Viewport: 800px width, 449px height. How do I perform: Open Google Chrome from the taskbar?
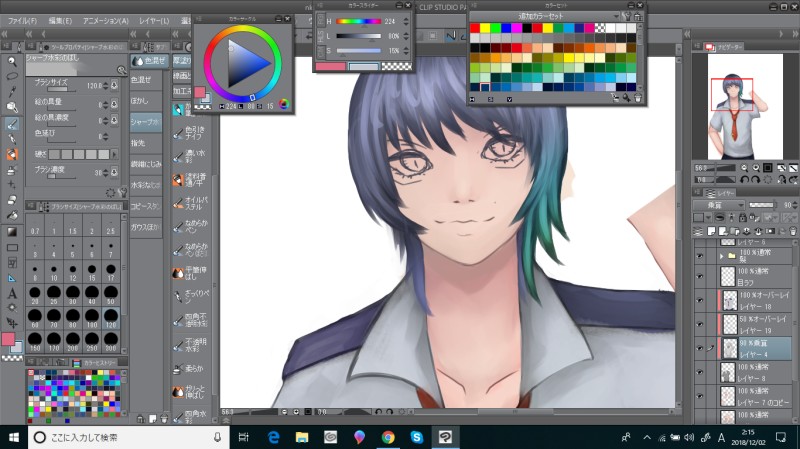point(388,437)
